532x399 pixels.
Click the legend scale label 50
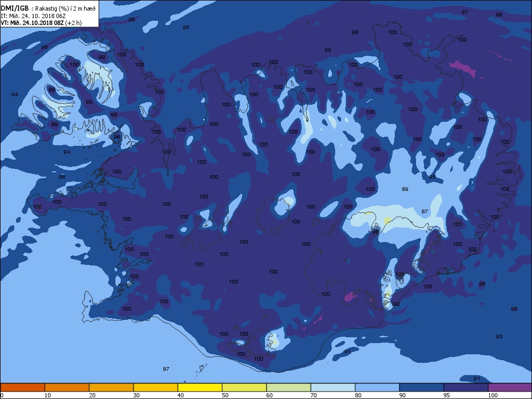pyautogui.click(x=225, y=395)
